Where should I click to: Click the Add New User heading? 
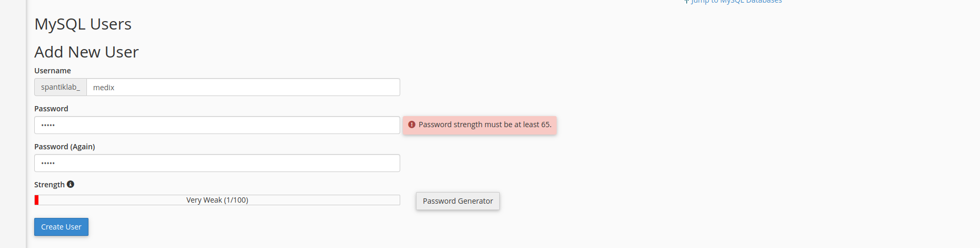[x=86, y=52]
